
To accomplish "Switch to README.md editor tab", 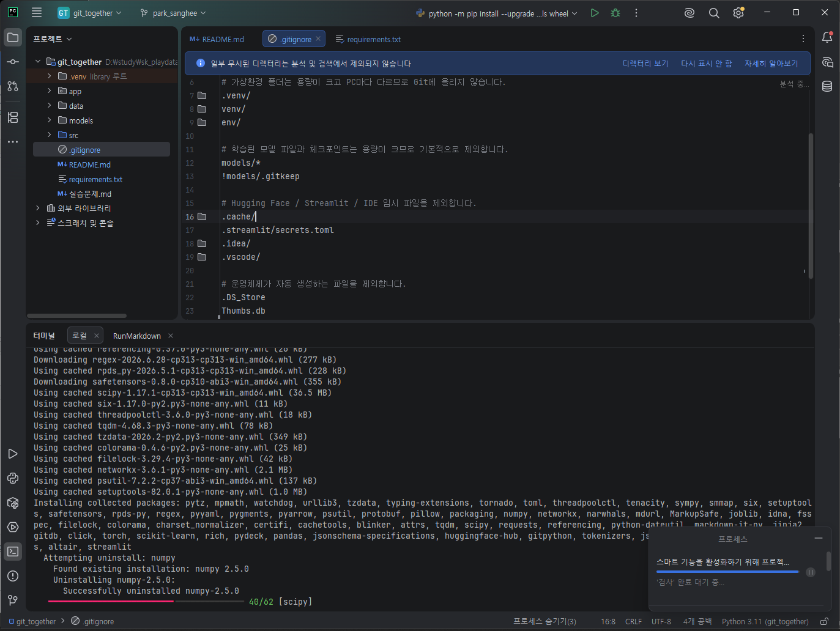I will click(x=217, y=39).
